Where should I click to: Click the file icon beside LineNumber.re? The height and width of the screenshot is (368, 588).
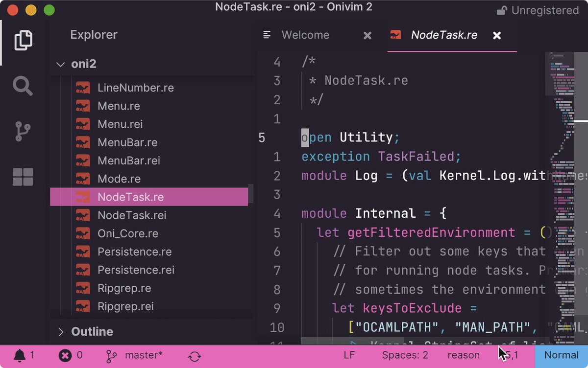click(83, 88)
